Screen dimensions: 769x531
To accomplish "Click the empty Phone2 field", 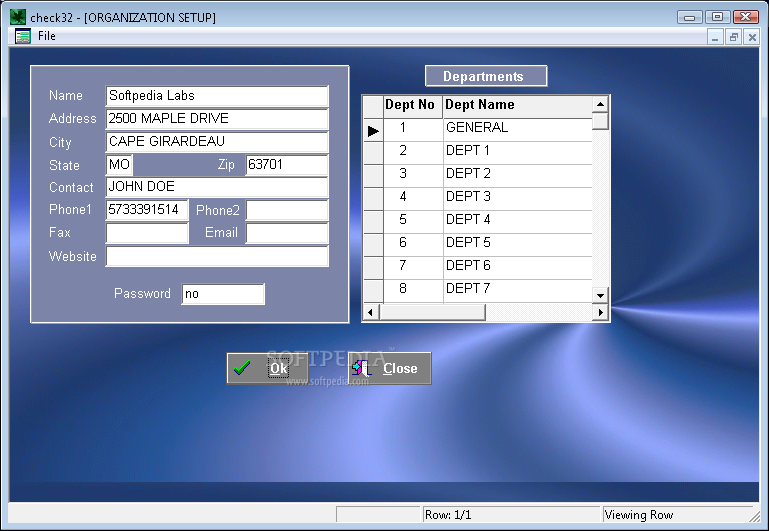I will (287, 210).
